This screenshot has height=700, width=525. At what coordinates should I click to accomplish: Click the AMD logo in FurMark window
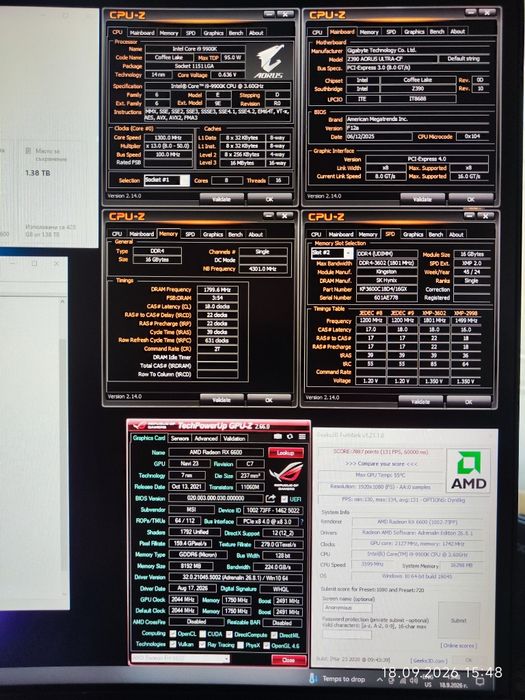click(468, 471)
